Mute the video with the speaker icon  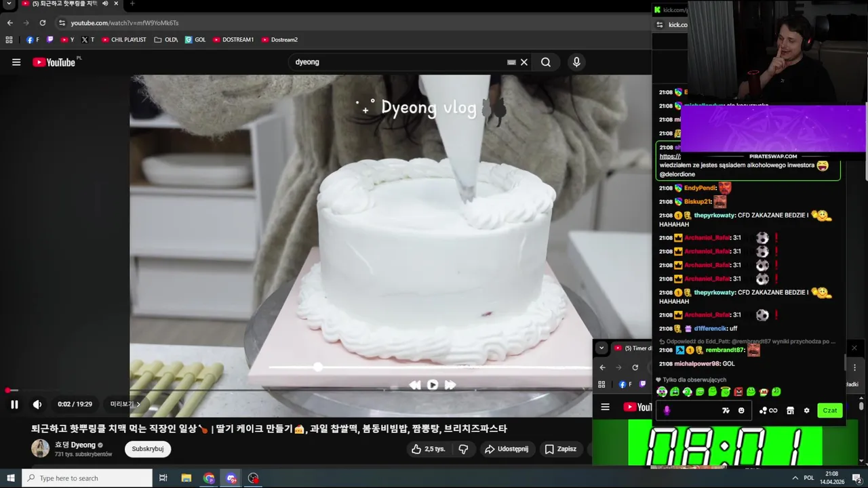(37, 405)
